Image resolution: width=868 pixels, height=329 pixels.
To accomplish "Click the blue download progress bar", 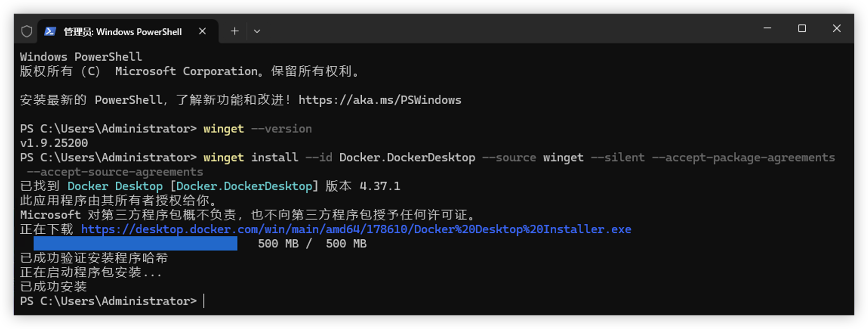I will (x=135, y=243).
